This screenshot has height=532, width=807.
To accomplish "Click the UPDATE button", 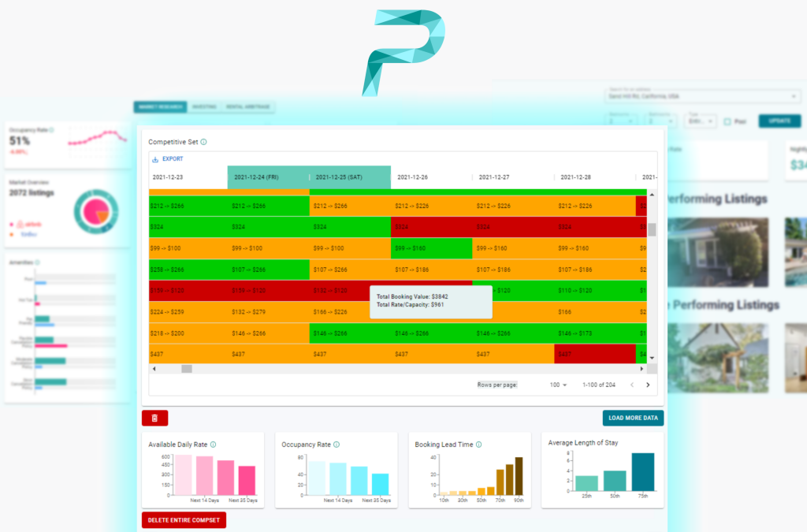I will 779,121.
